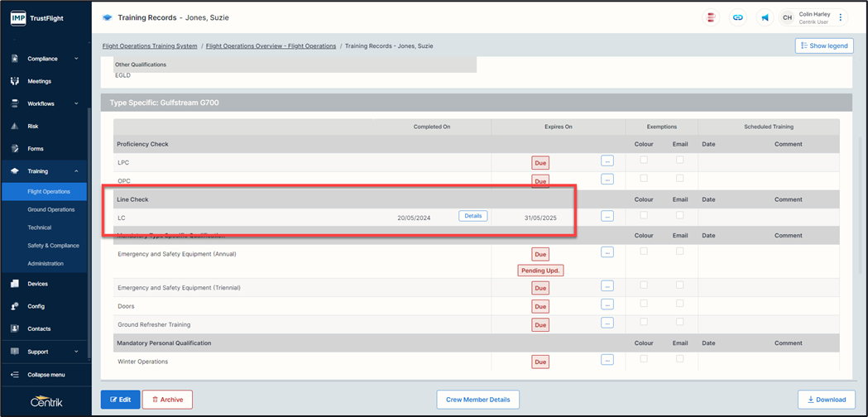
Task: Select Ground Operations under Training
Action: coord(51,209)
